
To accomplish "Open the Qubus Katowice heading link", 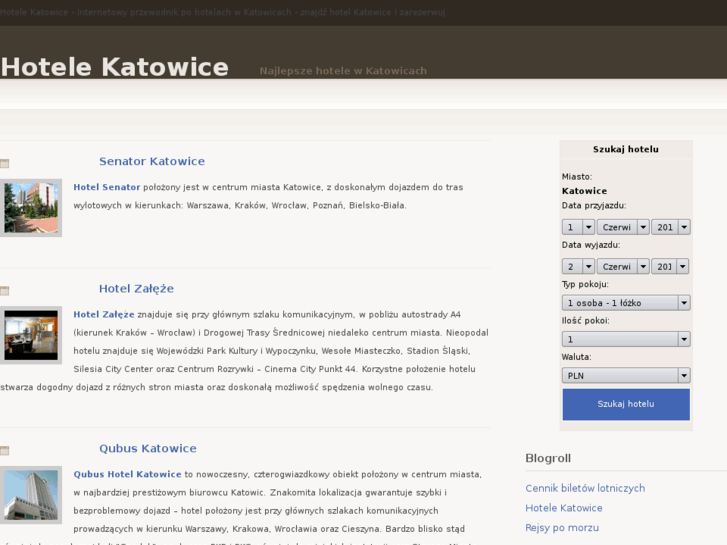I will point(147,449).
